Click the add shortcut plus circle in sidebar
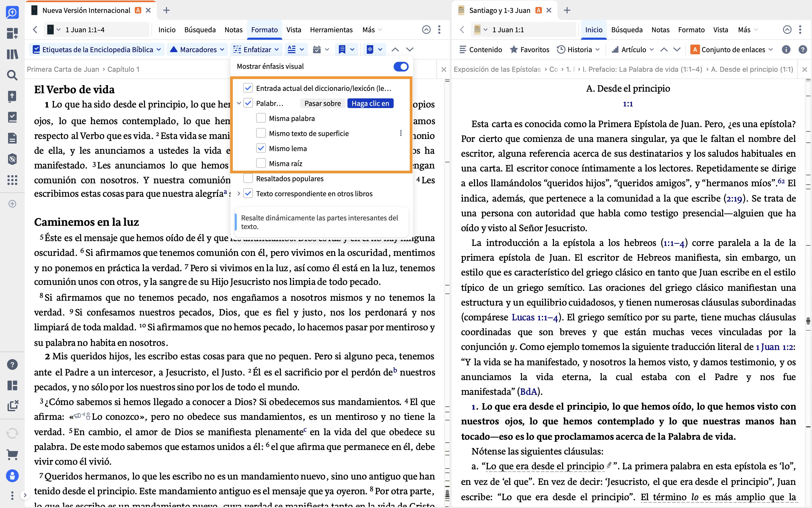812x508 pixels. click(x=12, y=204)
